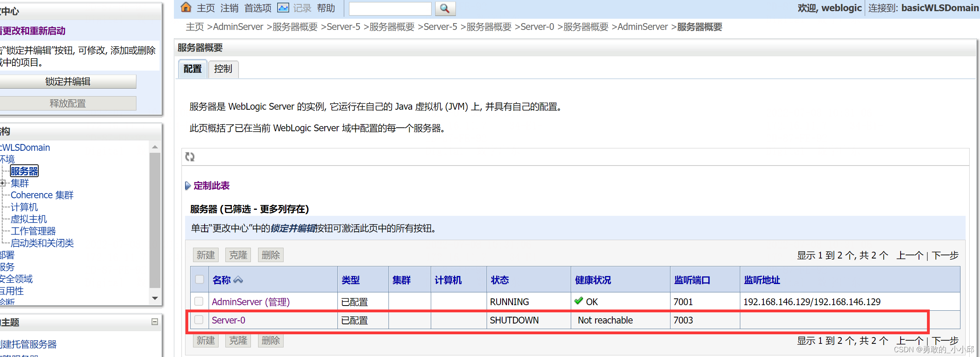The height and width of the screenshot is (357, 980).
Task: Click the 定制此表 link
Action: (x=211, y=185)
